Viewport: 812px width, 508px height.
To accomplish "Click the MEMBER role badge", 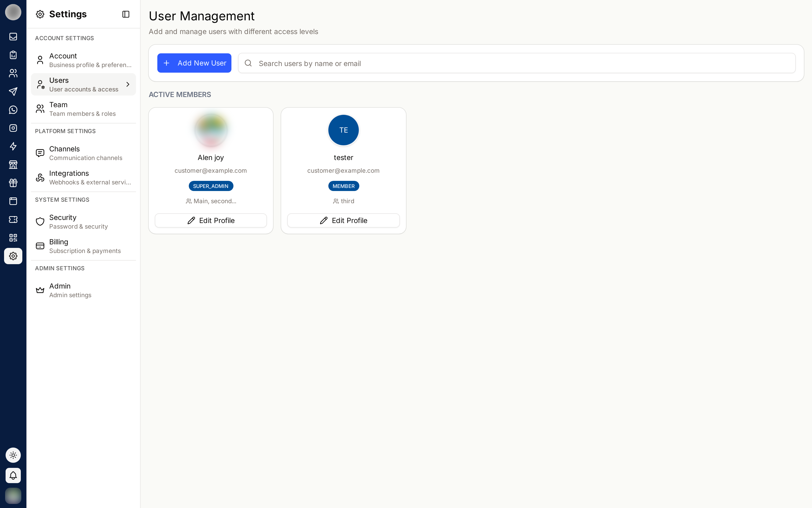I will point(344,186).
